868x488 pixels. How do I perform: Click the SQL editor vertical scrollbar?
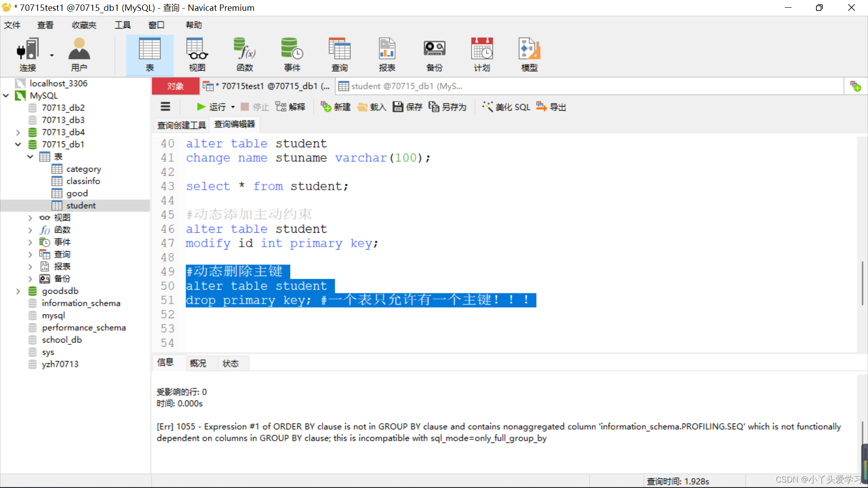862,282
